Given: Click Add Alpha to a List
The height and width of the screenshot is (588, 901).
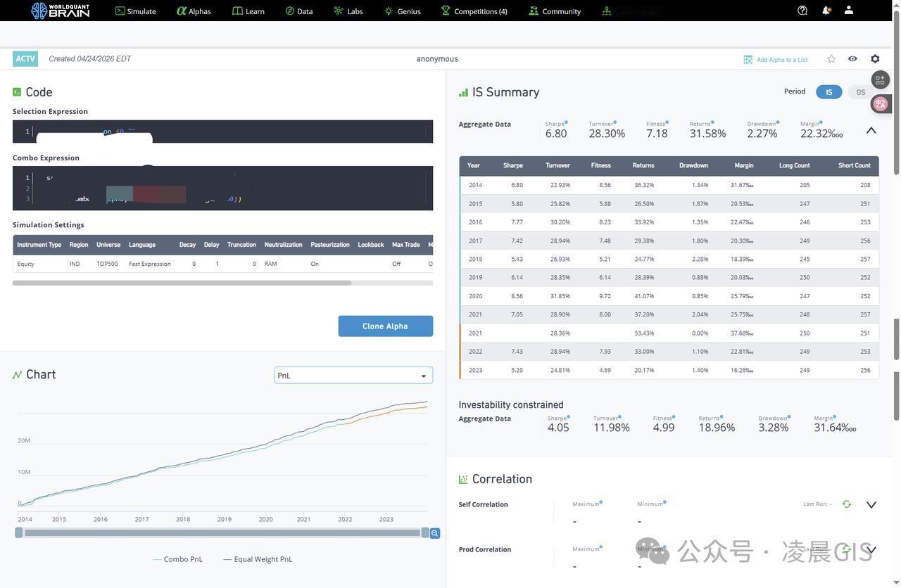Looking at the screenshot, I should (x=776, y=60).
